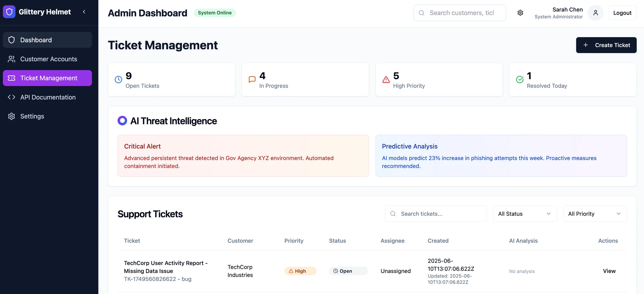The width and height of the screenshot is (644, 294).
Task: Click the clock icon beside Open Tickets
Action: coord(118,80)
